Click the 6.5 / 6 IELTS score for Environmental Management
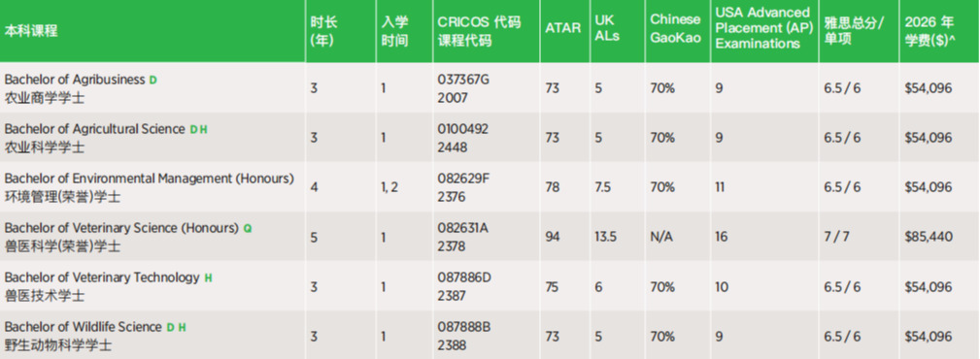980x359 pixels. click(x=842, y=187)
